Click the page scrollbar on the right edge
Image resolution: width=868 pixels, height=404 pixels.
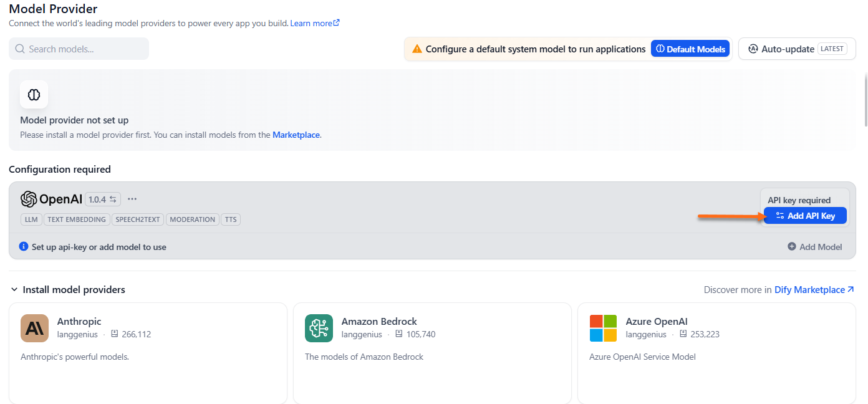[x=865, y=100]
